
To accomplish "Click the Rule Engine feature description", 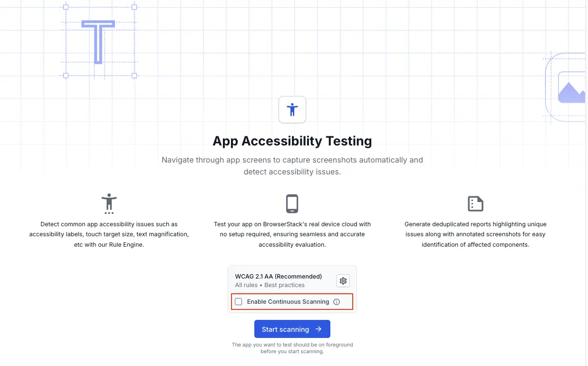I will click(109, 234).
